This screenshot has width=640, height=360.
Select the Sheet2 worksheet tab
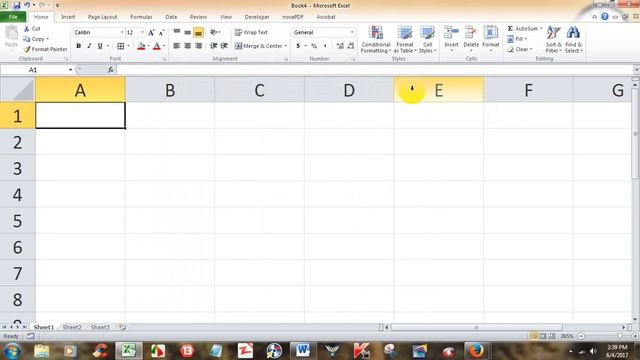[x=72, y=327]
